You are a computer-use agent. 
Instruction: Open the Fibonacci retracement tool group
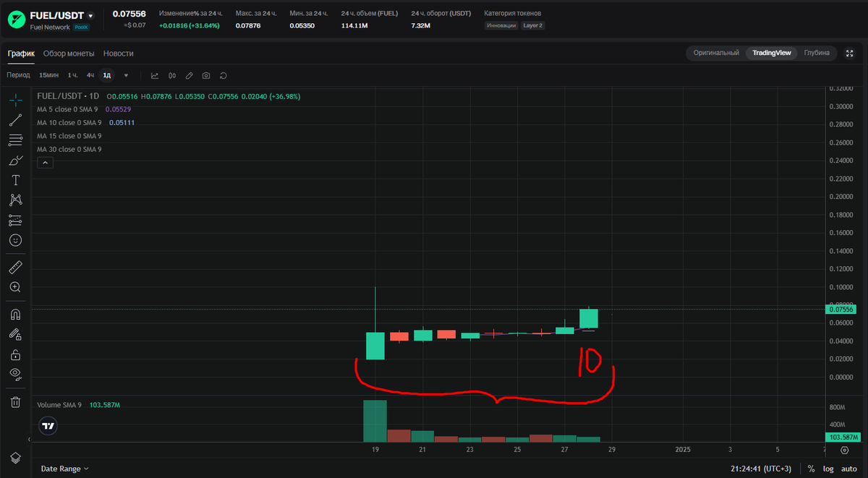(15, 140)
